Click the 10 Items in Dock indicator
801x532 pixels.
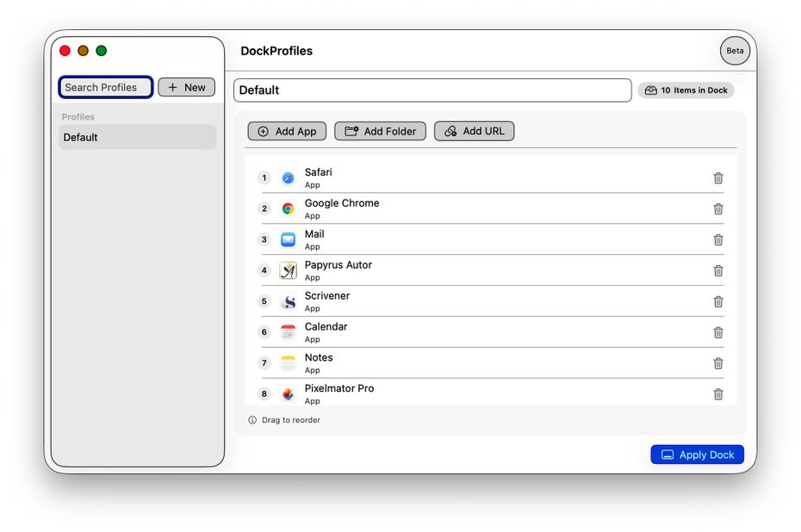[686, 90]
